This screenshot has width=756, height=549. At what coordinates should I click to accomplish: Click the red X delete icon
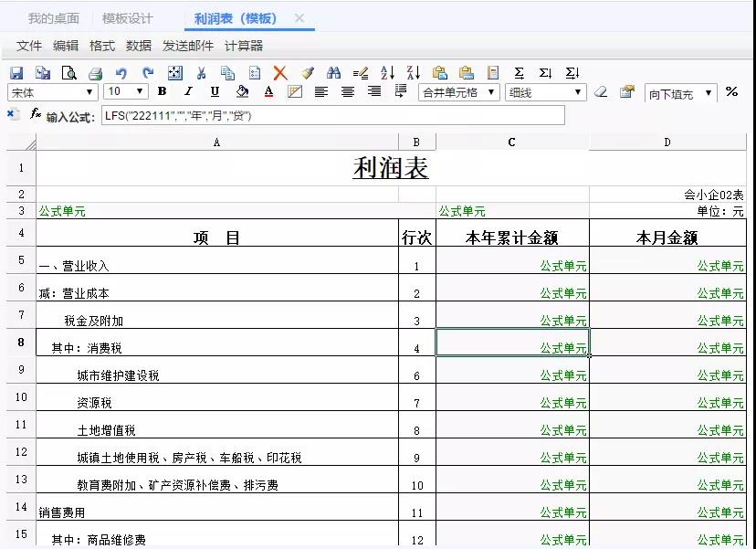(x=280, y=73)
